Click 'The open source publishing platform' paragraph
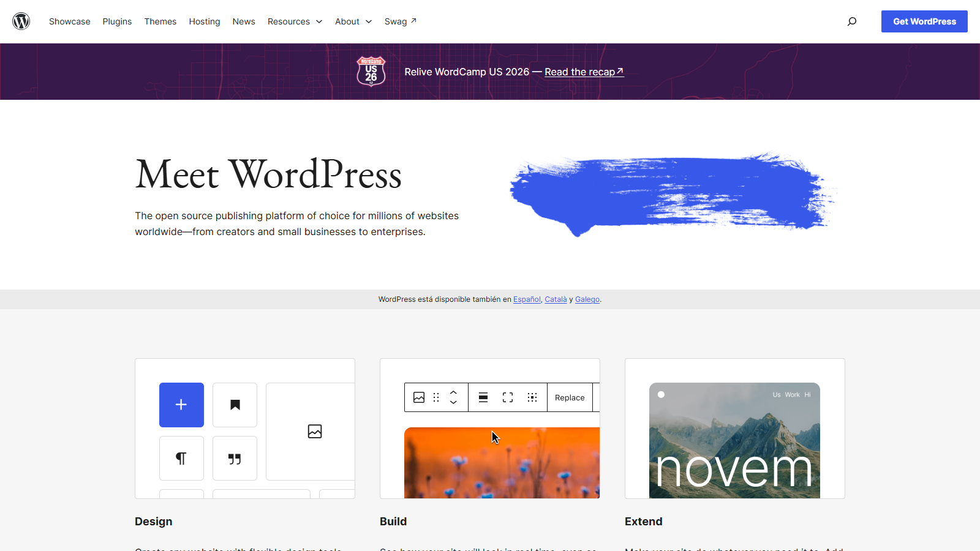The width and height of the screenshot is (980, 551). (297, 223)
